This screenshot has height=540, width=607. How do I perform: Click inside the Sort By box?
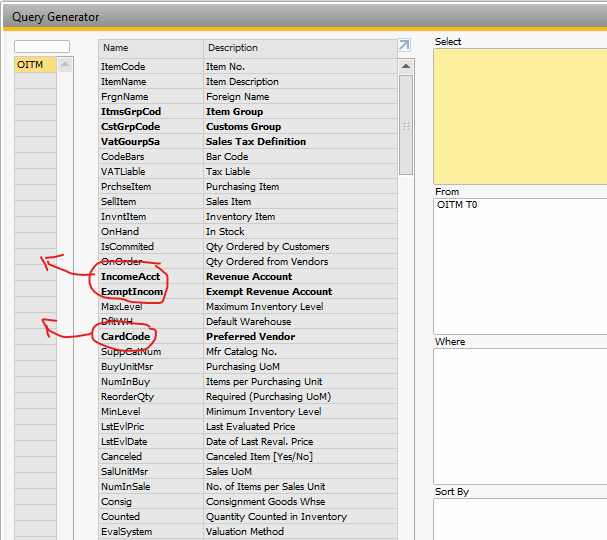[x=520, y=518]
